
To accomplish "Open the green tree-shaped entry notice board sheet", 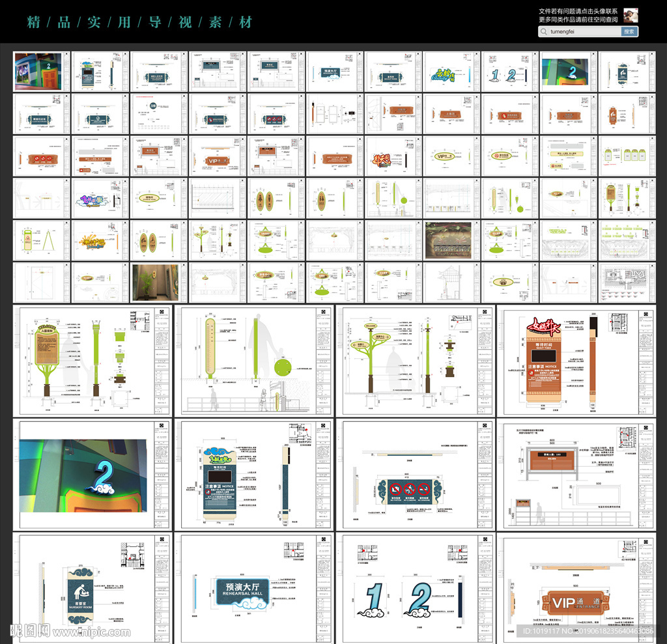I will click(93, 361).
